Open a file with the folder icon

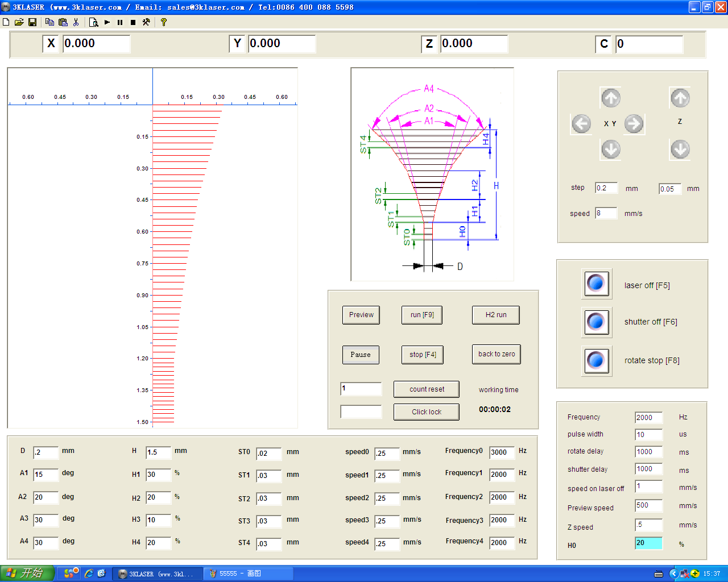(x=19, y=22)
